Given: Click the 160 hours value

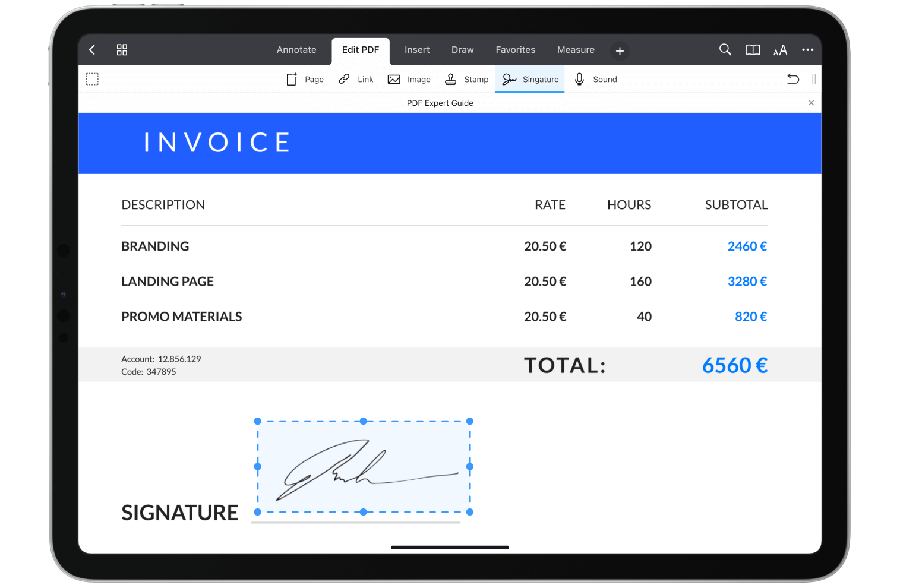Looking at the screenshot, I should point(641,282).
